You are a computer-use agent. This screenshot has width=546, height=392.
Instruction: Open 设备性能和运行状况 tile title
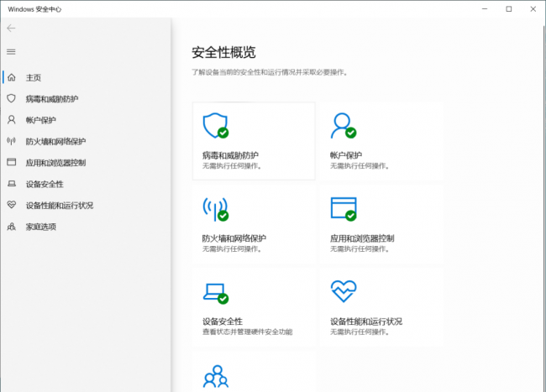click(366, 321)
